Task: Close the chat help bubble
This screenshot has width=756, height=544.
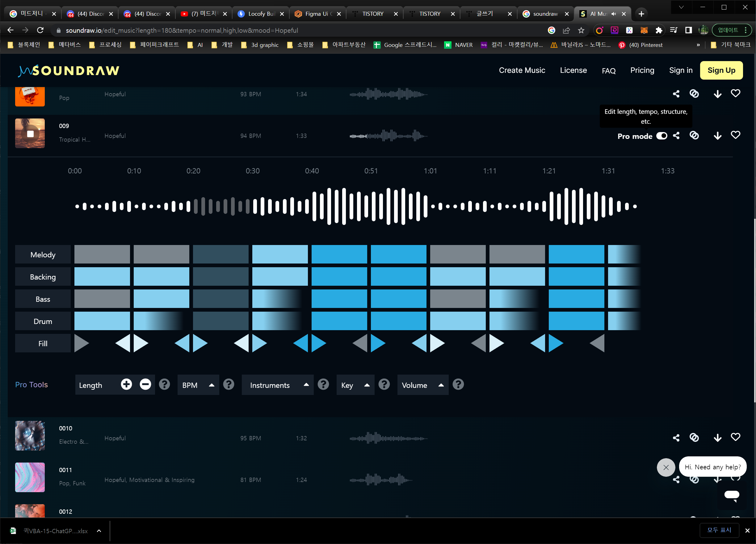Action: pyautogui.click(x=666, y=467)
